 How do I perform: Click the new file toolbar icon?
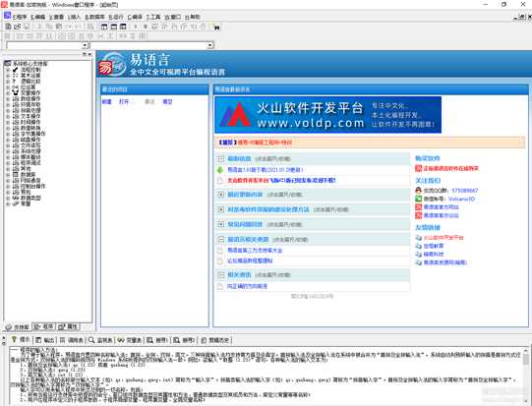click(x=8, y=27)
